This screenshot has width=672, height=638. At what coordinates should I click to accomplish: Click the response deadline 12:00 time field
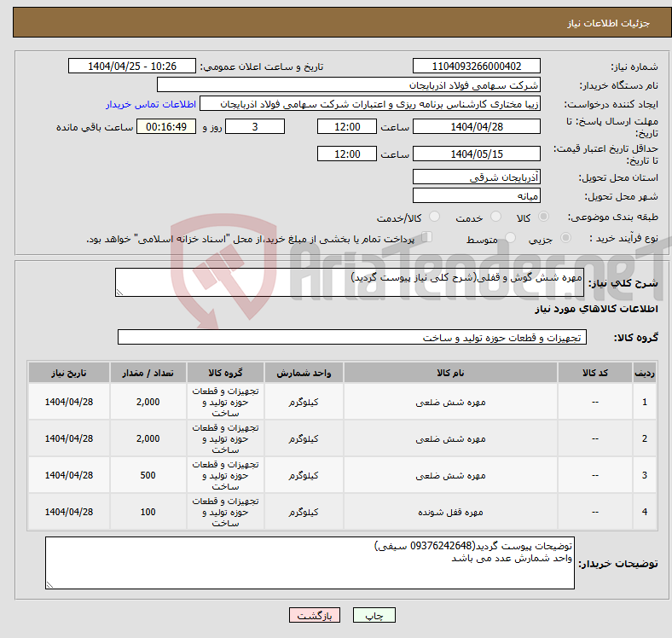pos(347,126)
